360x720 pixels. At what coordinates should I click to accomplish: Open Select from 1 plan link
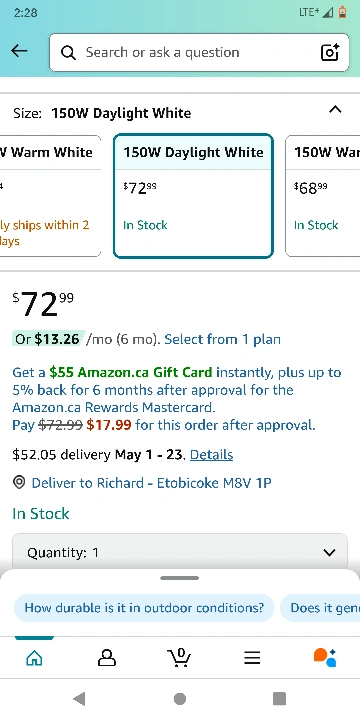[x=222, y=339]
